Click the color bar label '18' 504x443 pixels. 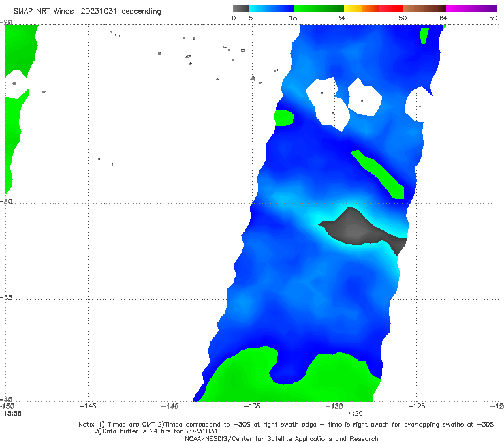[293, 18]
